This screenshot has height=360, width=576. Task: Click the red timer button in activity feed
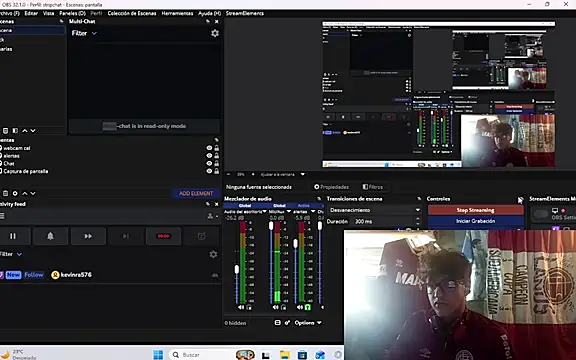(x=163, y=236)
